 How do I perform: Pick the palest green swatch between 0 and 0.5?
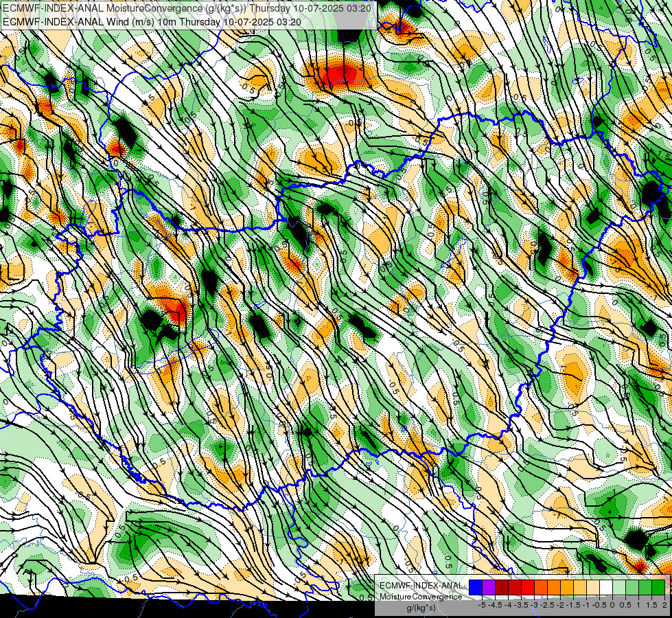(619, 587)
